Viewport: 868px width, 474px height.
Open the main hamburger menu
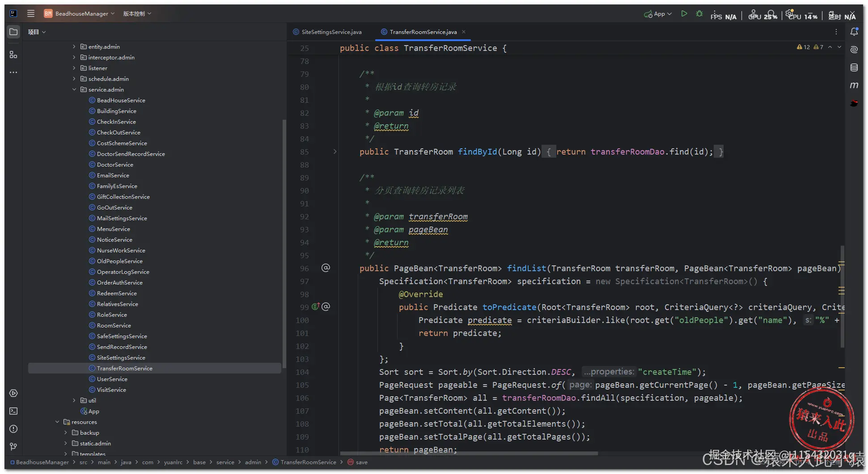pyautogui.click(x=31, y=13)
